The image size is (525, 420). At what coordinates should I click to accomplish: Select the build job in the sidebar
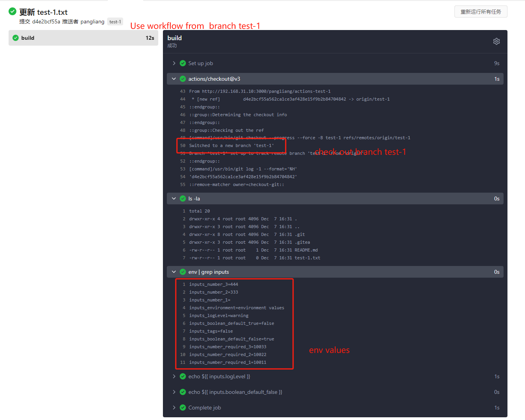click(83, 38)
